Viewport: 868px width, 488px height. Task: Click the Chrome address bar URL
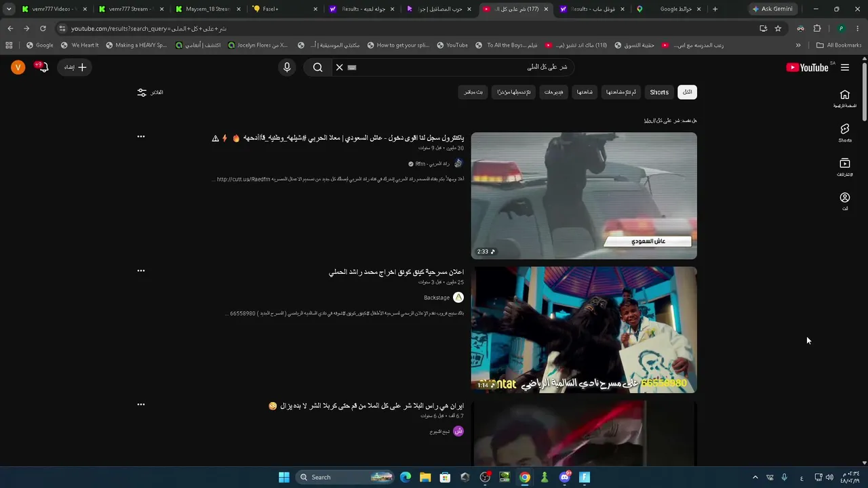(149, 28)
